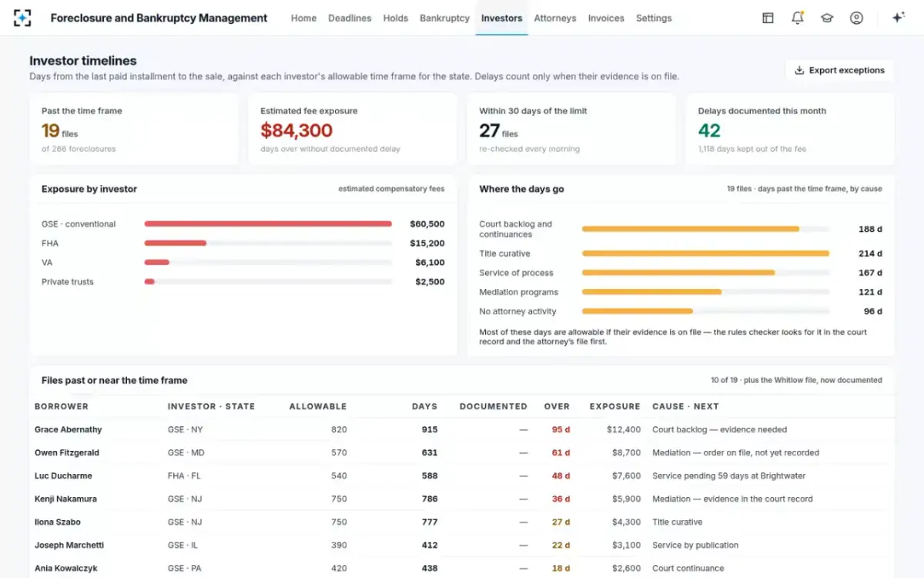This screenshot has width=924, height=578.
Task: Open the notifications bell
Action: (798, 18)
